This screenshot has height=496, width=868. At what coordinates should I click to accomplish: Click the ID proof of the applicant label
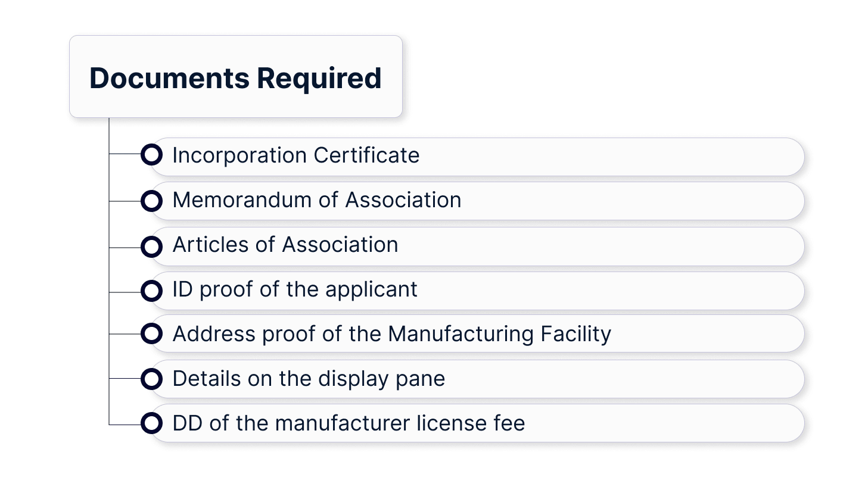pyautogui.click(x=295, y=289)
